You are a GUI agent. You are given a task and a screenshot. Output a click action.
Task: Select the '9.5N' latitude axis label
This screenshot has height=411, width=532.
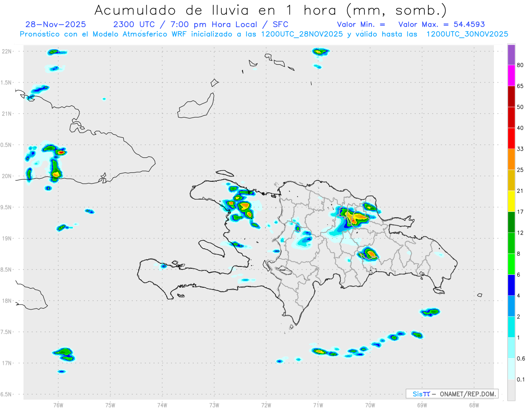click(7, 207)
